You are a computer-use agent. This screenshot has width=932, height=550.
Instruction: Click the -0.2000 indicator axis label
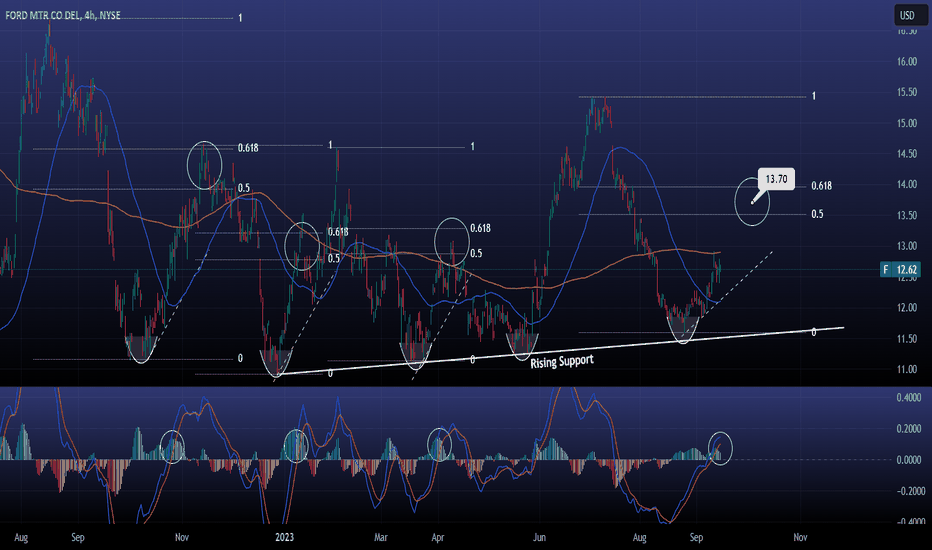(911, 491)
